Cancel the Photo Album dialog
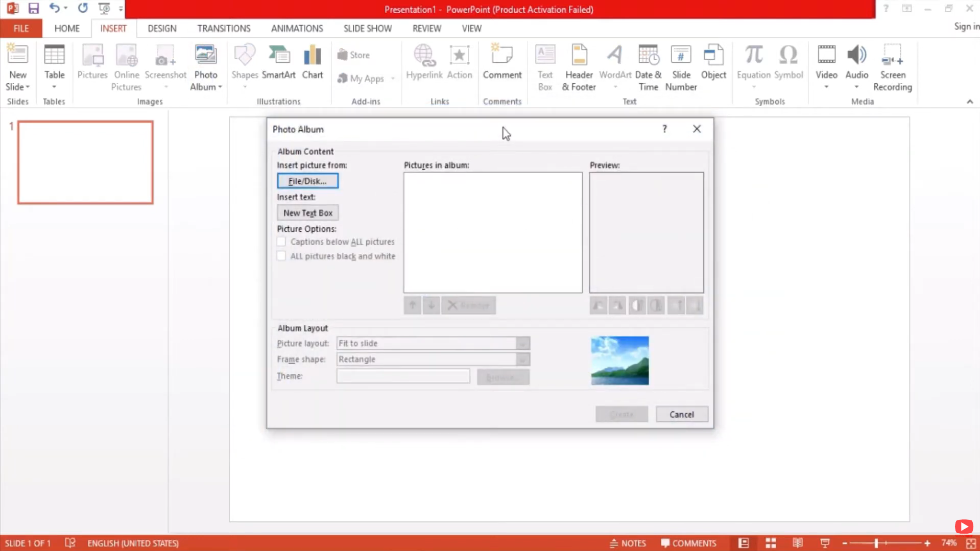Screen dimensions: 980x551 (682, 414)
